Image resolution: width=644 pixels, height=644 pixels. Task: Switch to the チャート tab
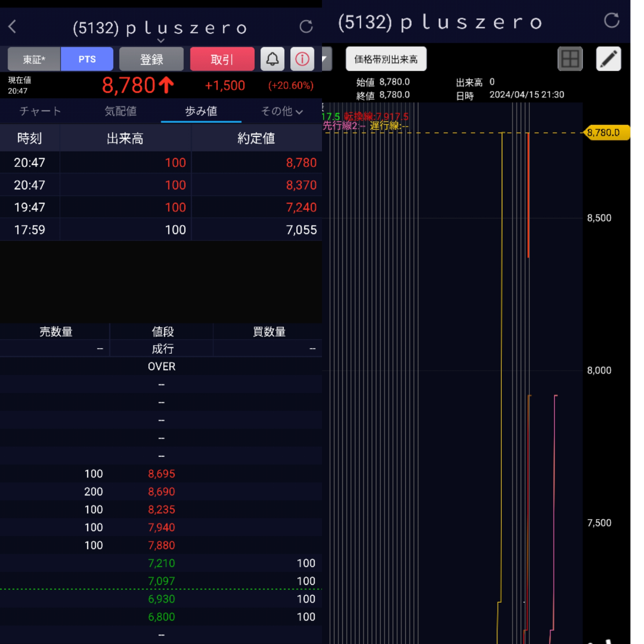pos(40,111)
